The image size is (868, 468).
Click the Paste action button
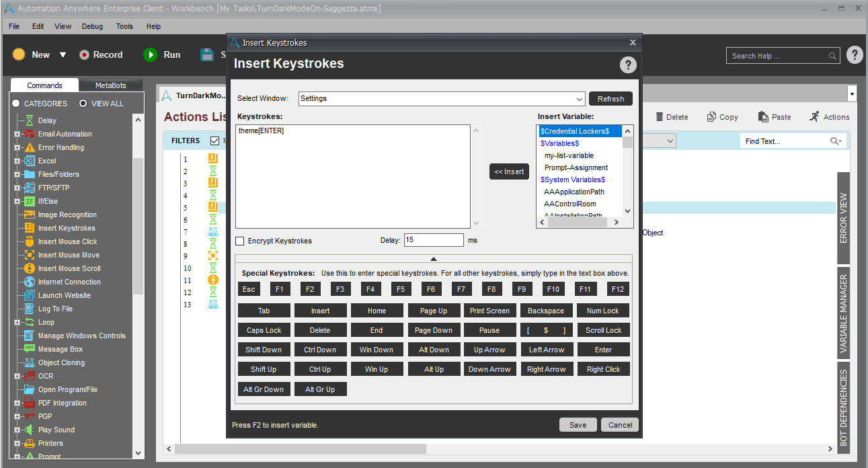775,117
